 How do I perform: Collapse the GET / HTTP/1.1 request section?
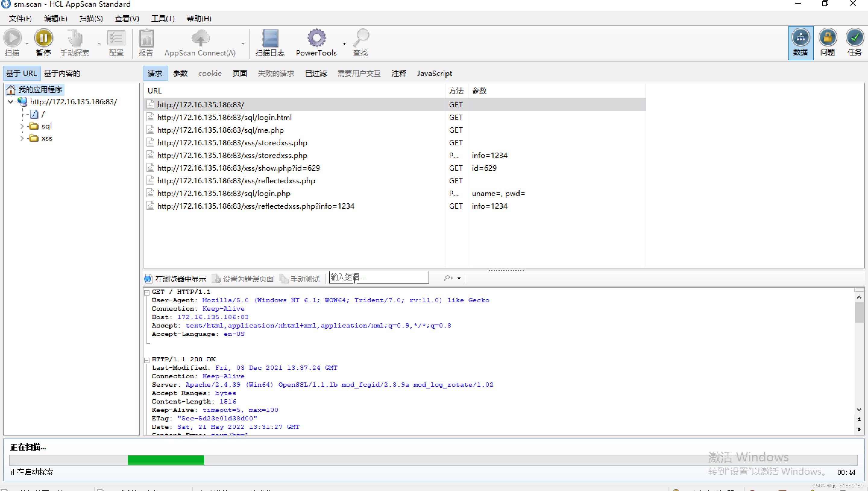click(147, 293)
